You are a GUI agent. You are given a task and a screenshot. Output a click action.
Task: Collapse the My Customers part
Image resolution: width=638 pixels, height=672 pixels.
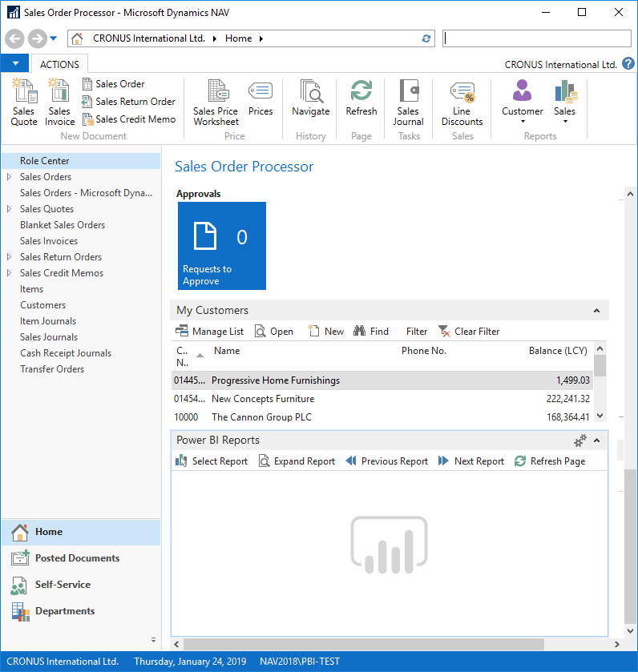(596, 311)
